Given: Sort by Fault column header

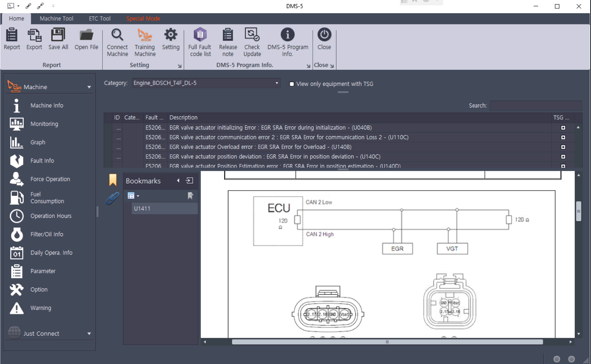Looking at the screenshot, I should (155, 117).
